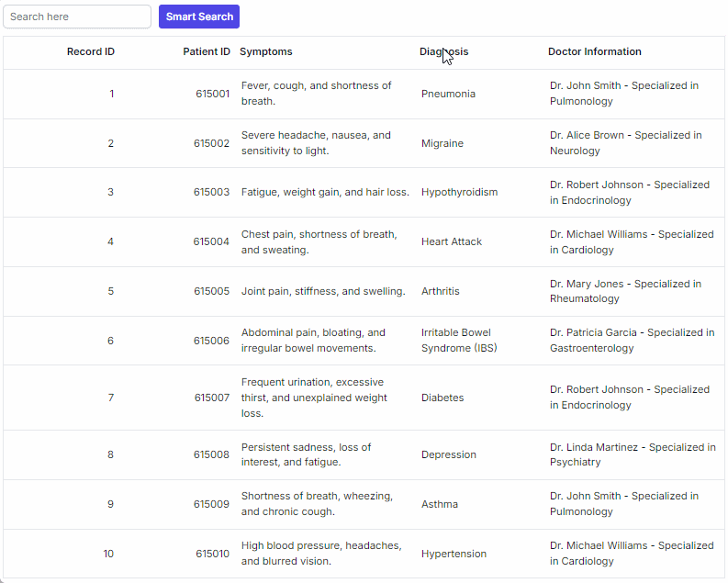Click symptoms 'Shortness of breath, wheezing' cell

tap(317, 504)
